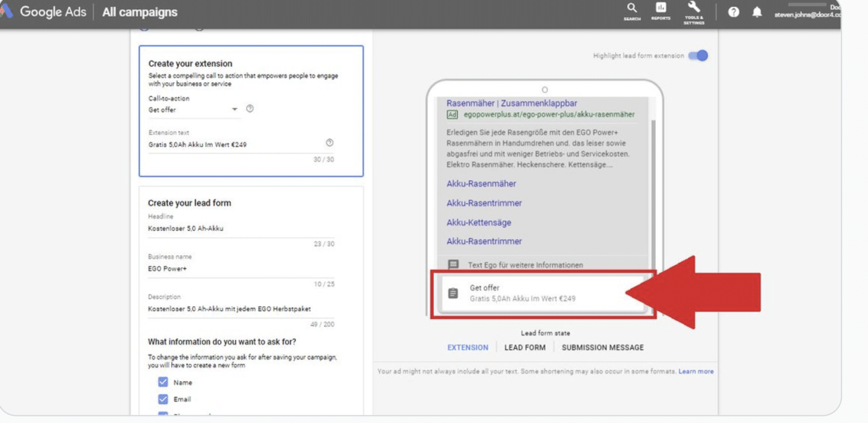Click help icon beside Call-to-action dropdown

[x=250, y=108]
